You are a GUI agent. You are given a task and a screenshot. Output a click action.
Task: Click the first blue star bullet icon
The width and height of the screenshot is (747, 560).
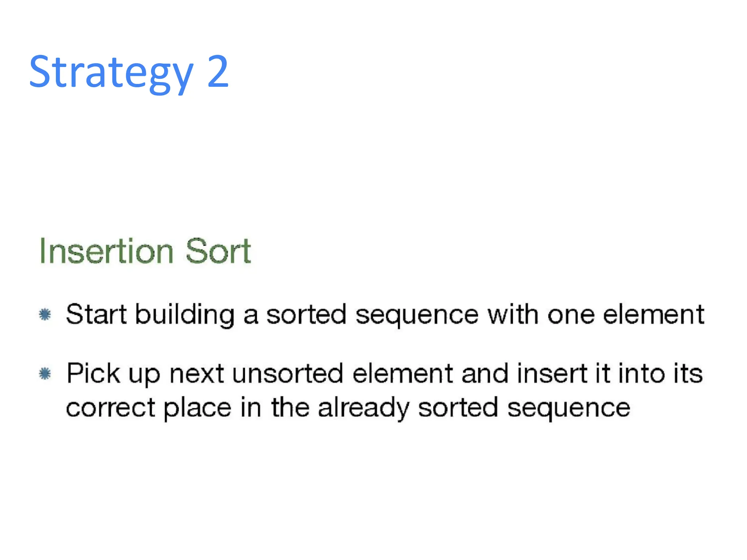pyautogui.click(x=45, y=314)
